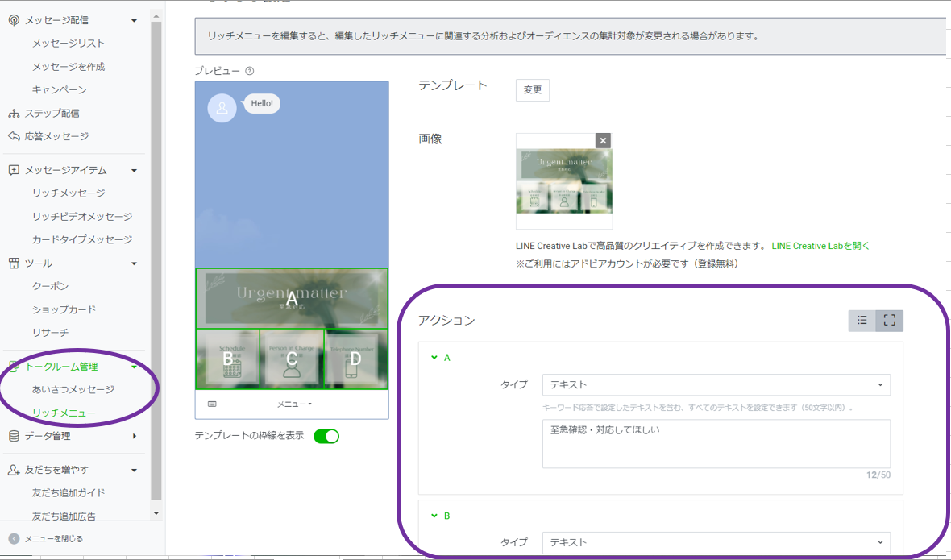The width and height of the screenshot is (951, 560).
Task: Click the ツール shop icon
Action: [14, 263]
